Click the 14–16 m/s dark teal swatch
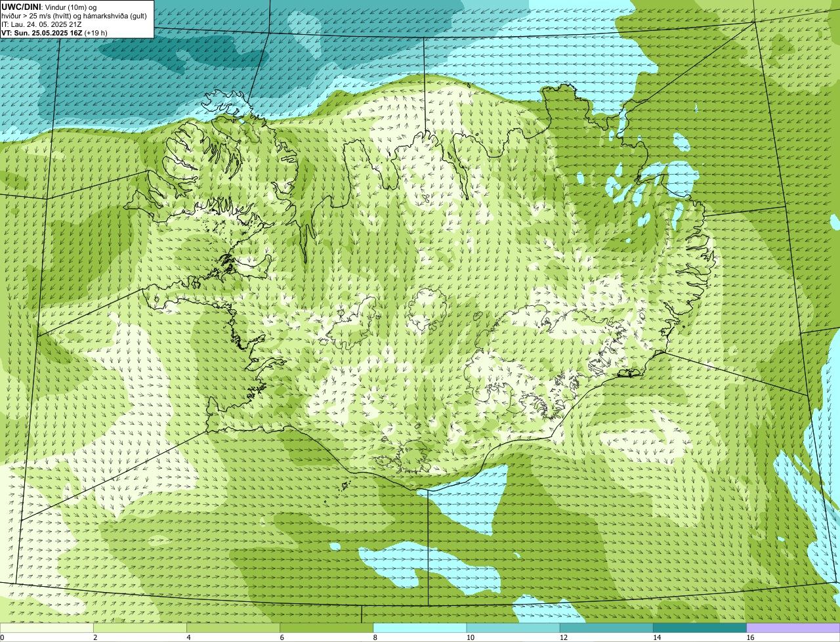840x642 pixels. click(700, 628)
